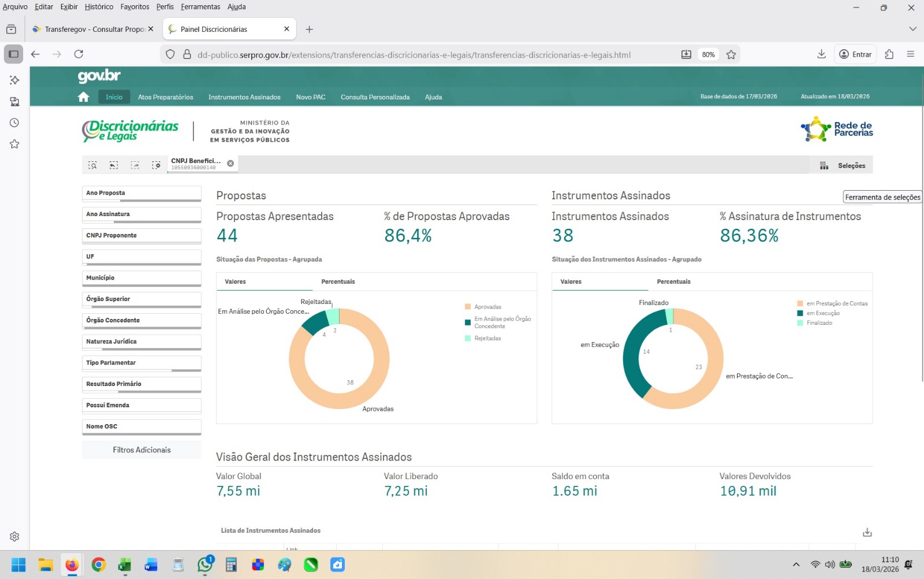Select Valores tab in Instrumentos Assinados chart
Image resolution: width=924 pixels, height=579 pixels.
tap(571, 282)
